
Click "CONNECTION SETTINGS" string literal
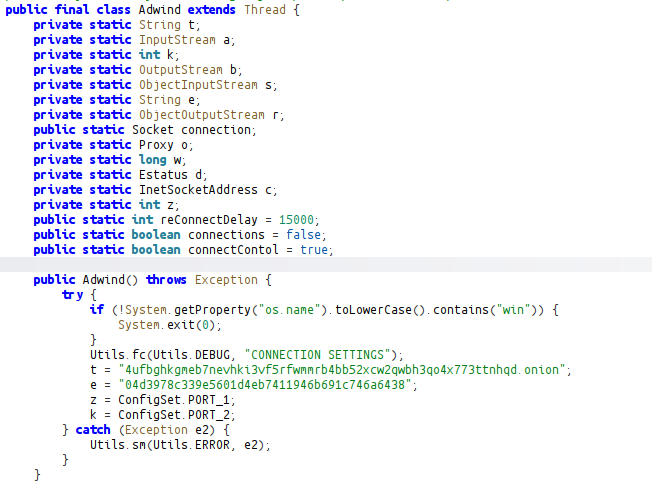[317, 355]
